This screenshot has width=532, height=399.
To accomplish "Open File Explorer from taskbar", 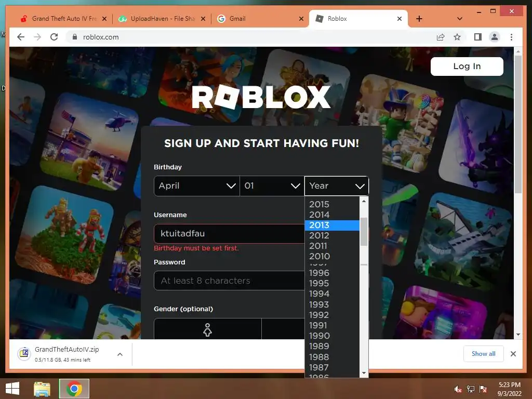I will point(42,389).
